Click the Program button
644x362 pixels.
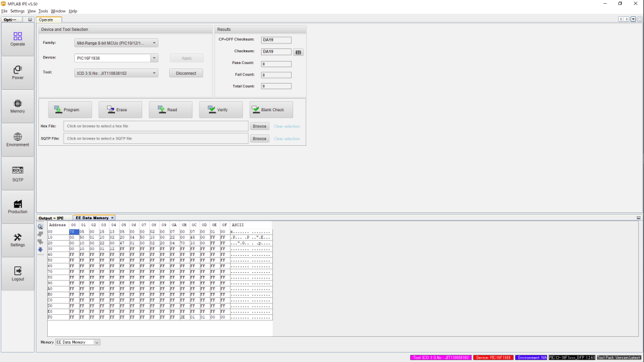tap(70, 109)
